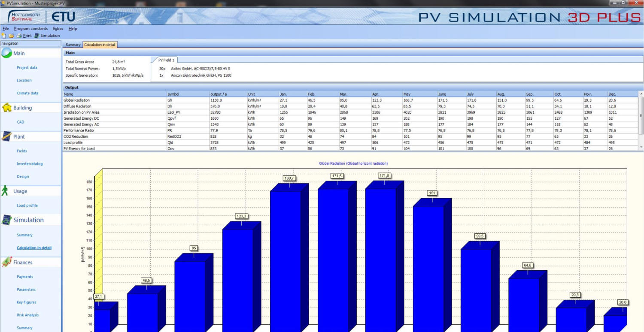Select the Global Radiation row name
The width and height of the screenshot is (644, 332).
click(76, 100)
